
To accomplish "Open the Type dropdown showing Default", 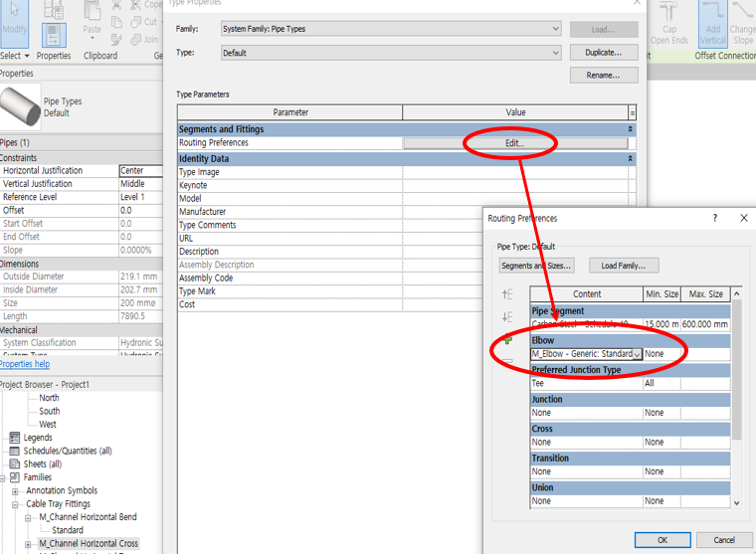I will (555, 52).
